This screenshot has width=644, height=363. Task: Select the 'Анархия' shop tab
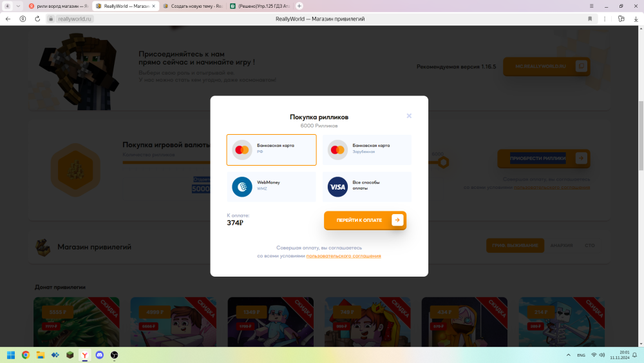tap(562, 246)
